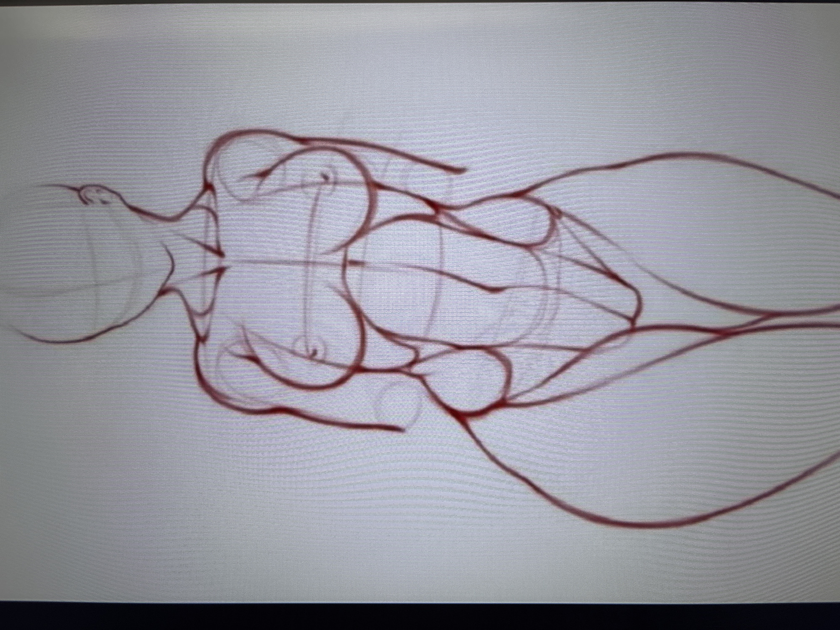Click the red figure sketch on canvas
Viewport: 840px width, 630px height.
[424, 328]
